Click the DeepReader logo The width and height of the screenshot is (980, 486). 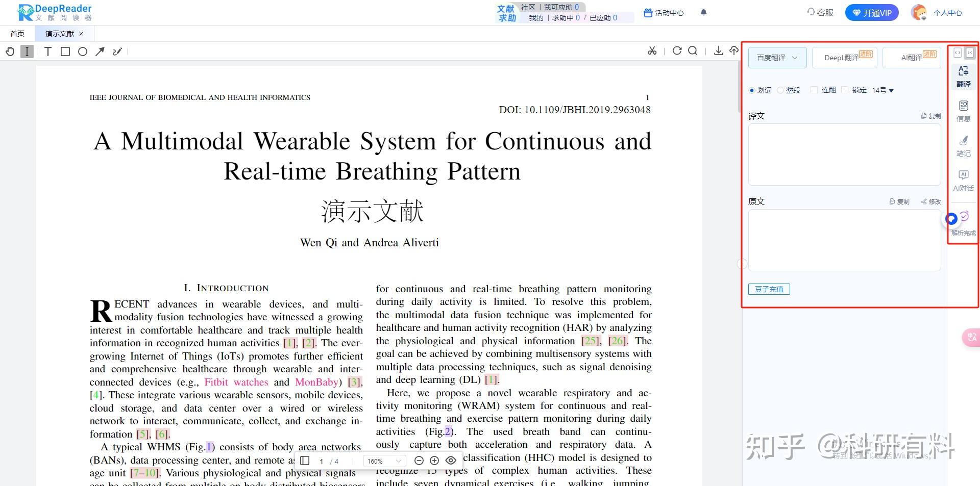[55, 12]
